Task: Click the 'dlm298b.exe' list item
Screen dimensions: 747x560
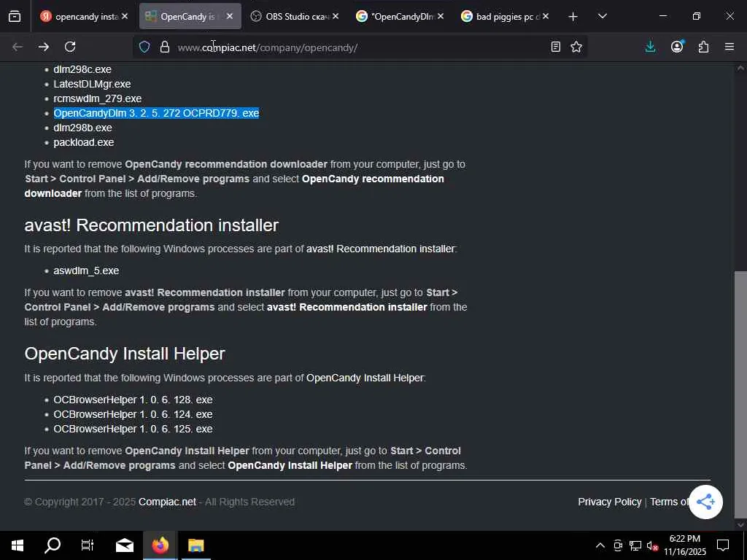Action: 82,128
